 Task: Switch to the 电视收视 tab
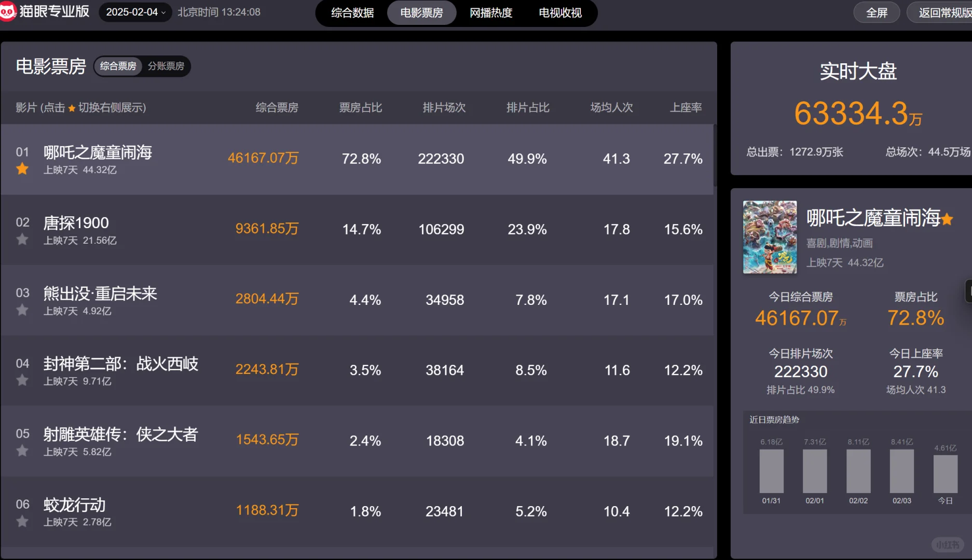560,13
